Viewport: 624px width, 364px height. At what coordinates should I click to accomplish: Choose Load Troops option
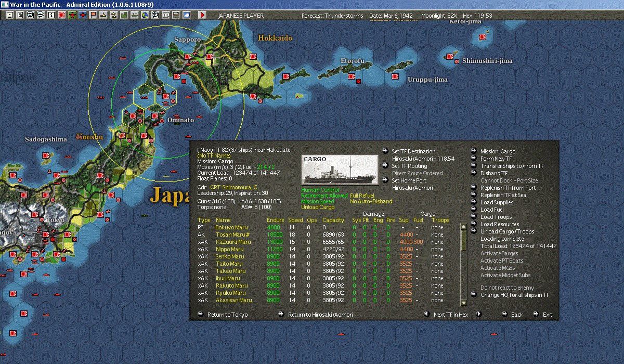(x=496, y=217)
